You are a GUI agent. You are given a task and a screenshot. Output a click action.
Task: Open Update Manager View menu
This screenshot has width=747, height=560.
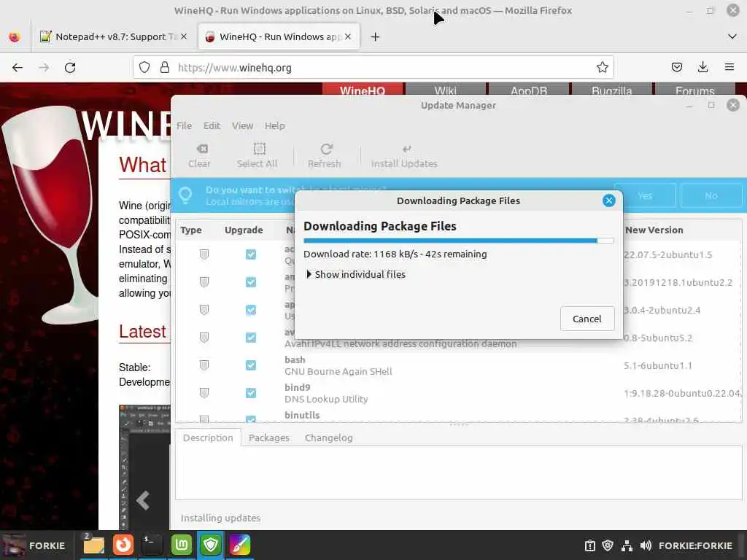(242, 125)
